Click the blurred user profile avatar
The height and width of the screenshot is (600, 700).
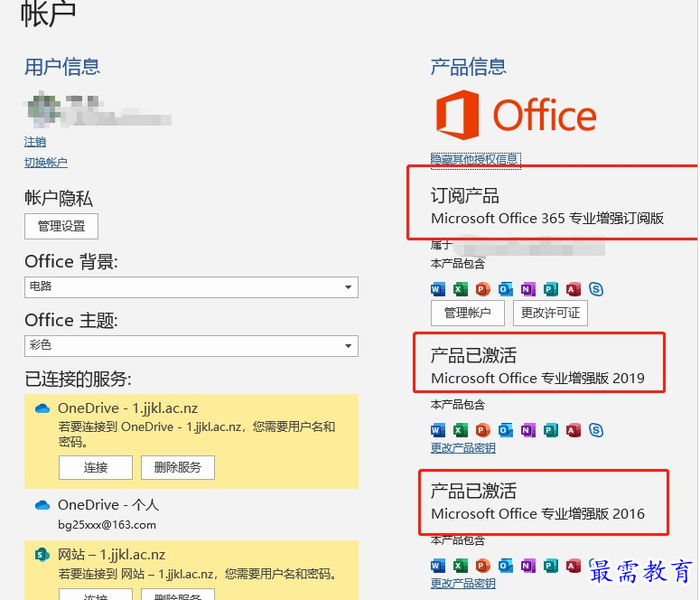point(43,108)
